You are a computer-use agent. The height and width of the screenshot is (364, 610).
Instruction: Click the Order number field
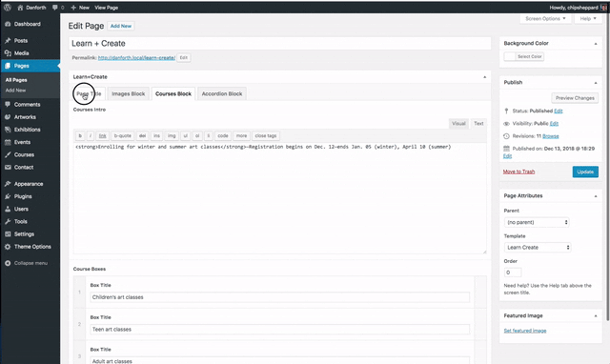click(x=513, y=273)
